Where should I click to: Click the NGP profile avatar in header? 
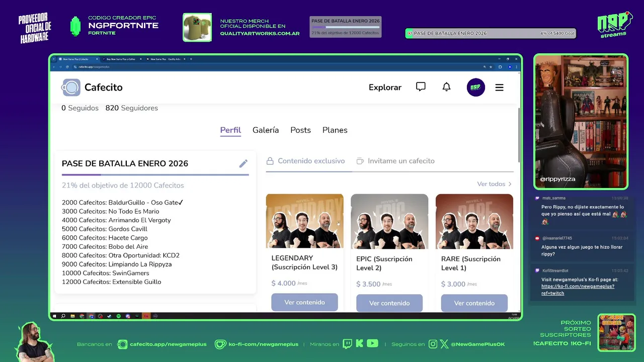click(x=475, y=87)
